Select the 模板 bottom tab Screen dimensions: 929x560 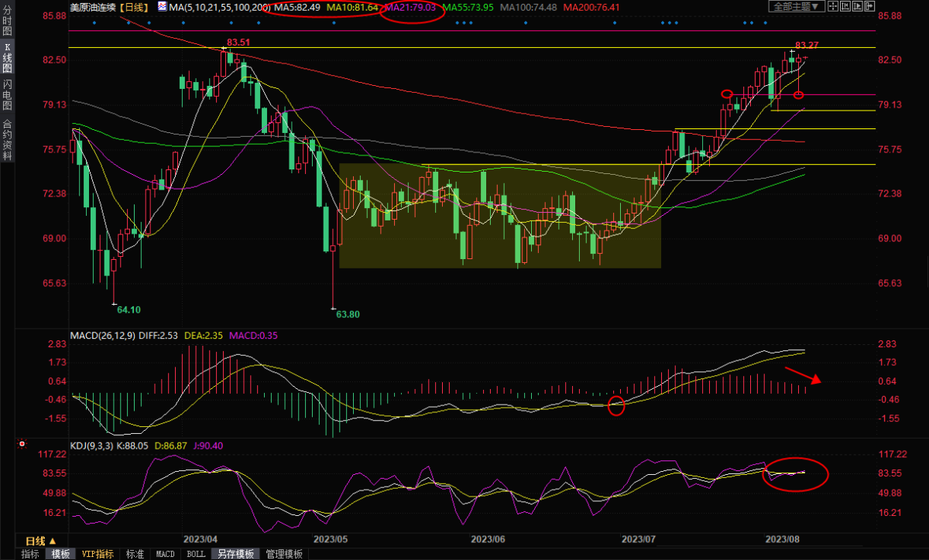pos(60,554)
